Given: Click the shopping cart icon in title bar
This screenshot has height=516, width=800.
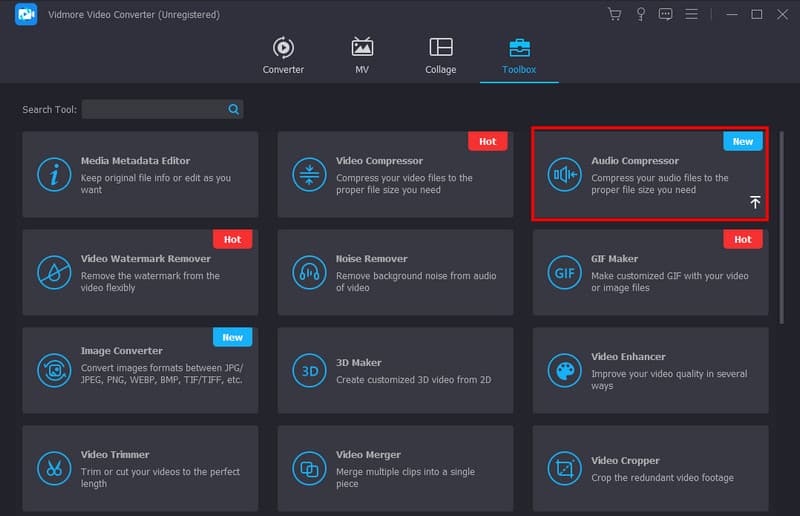Looking at the screenshot, I should [x=614, y=14].
